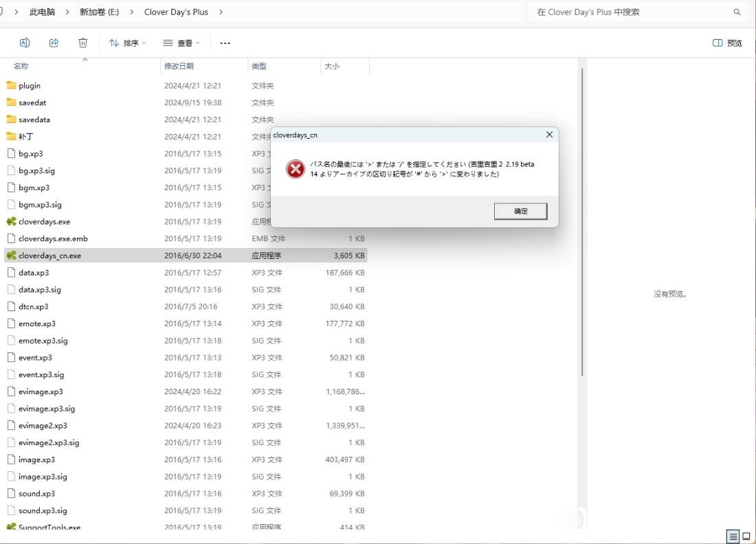
Task: Sort by the 类型 column header
Action: 259,66
